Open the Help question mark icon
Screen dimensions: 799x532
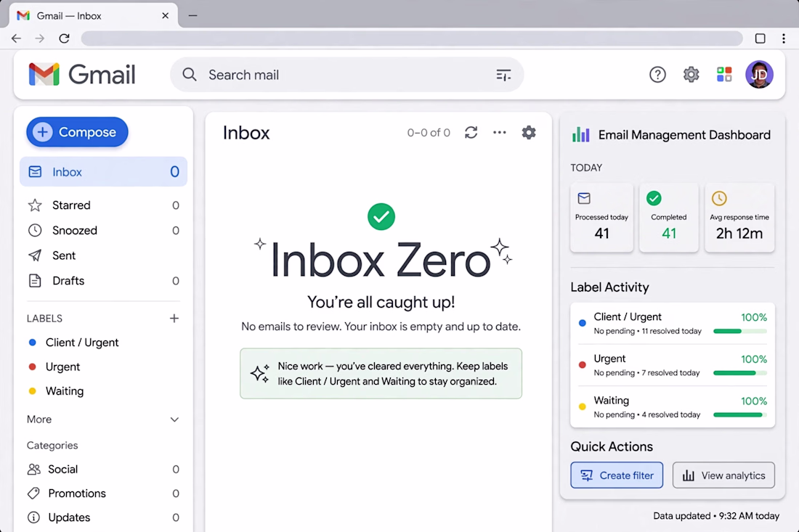(x=657, y=75)
